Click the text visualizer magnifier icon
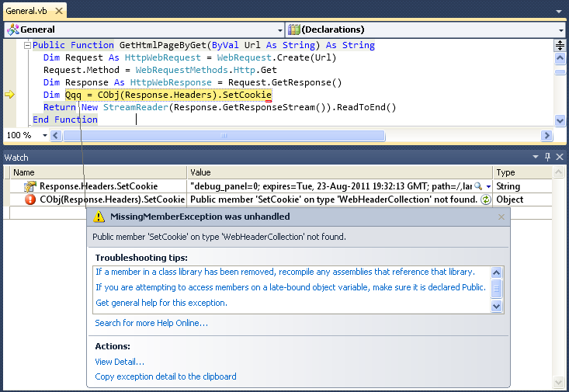 [x=478, y=186]
